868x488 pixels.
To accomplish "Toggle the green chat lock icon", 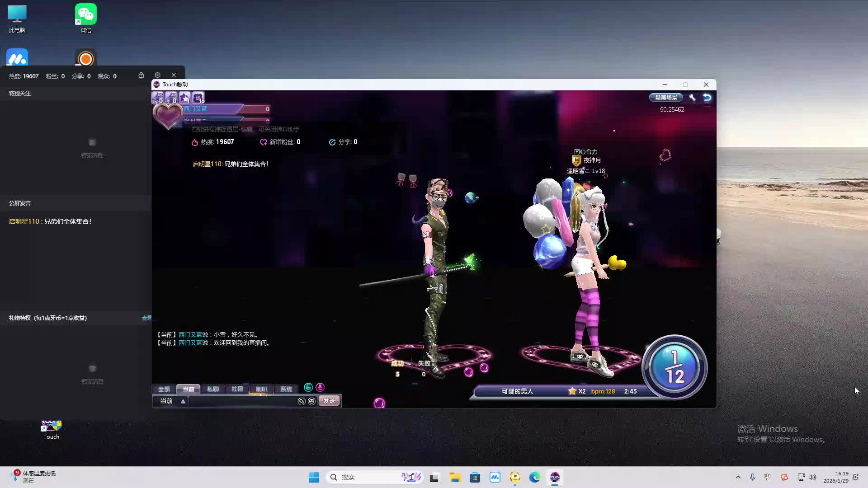I will [308, 388].
